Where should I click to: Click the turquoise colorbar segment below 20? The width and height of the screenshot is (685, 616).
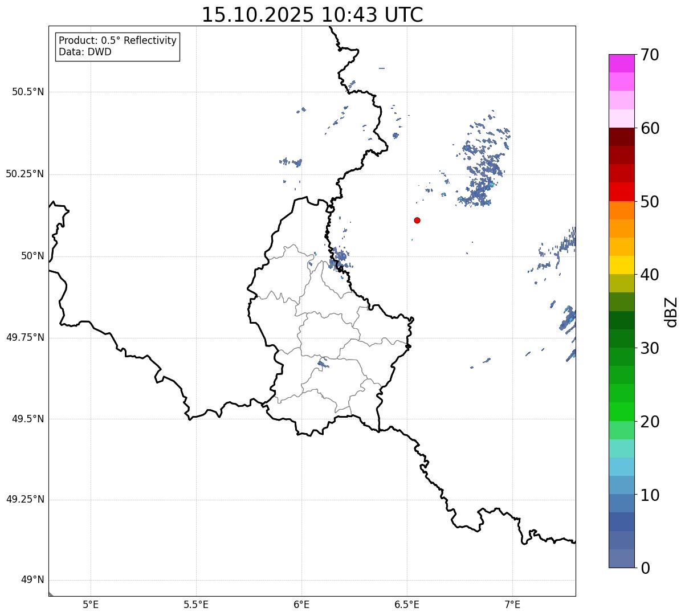pos(621,448)
